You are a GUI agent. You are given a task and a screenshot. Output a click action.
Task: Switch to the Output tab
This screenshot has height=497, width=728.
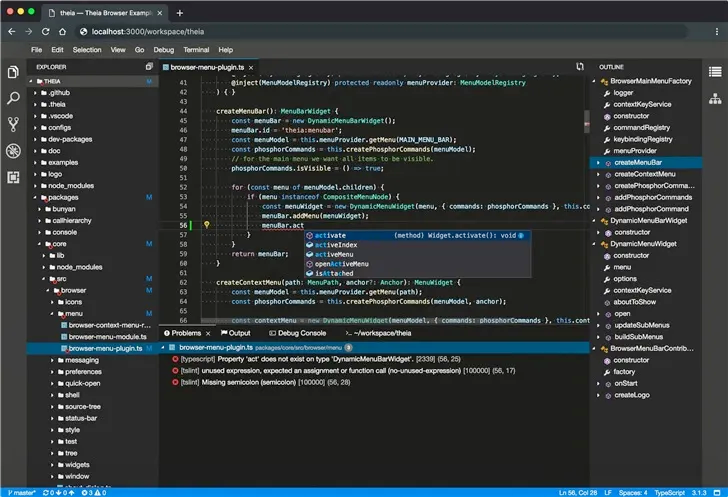[x=235, y=333]
